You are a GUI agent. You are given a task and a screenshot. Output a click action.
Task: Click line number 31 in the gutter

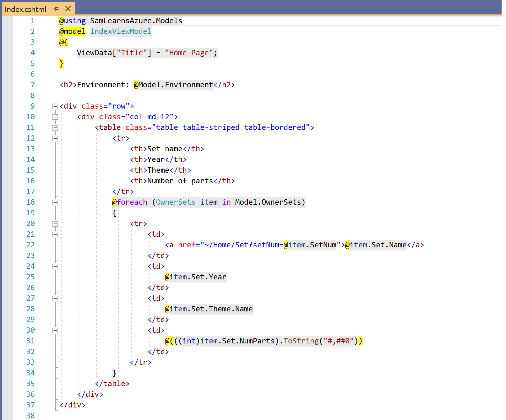30,341
